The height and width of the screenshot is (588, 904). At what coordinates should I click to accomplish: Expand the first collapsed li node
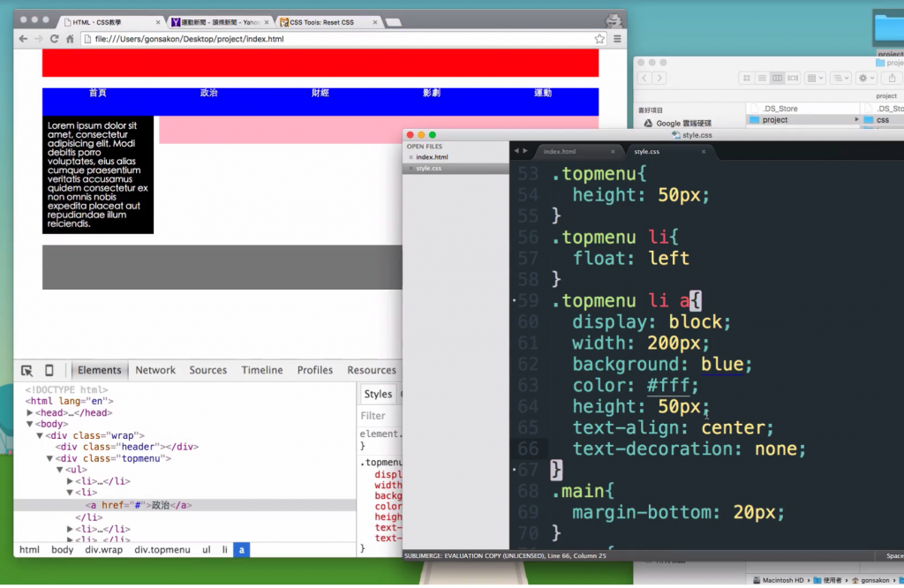(70, 481)
